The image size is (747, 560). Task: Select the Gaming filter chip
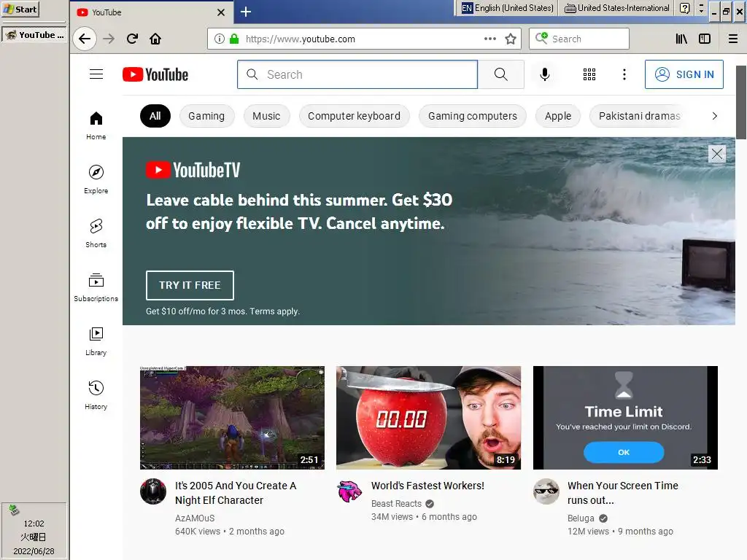206,116
